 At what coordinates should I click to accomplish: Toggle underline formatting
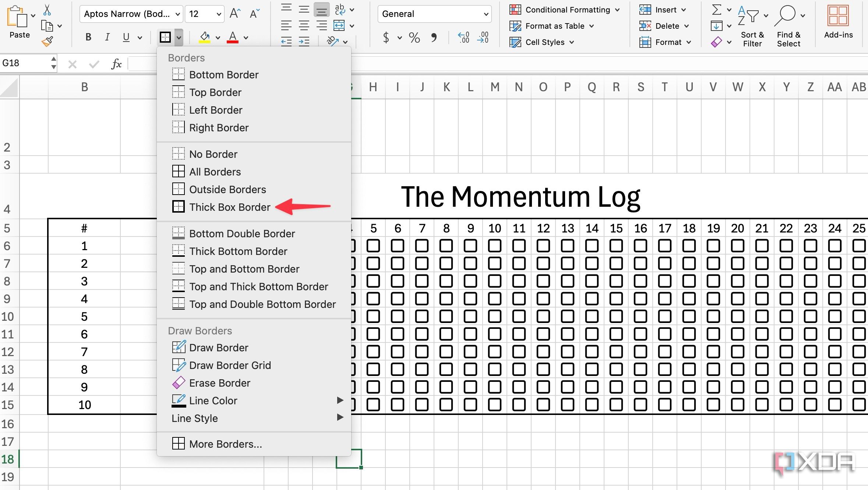(x=126, y=37)
